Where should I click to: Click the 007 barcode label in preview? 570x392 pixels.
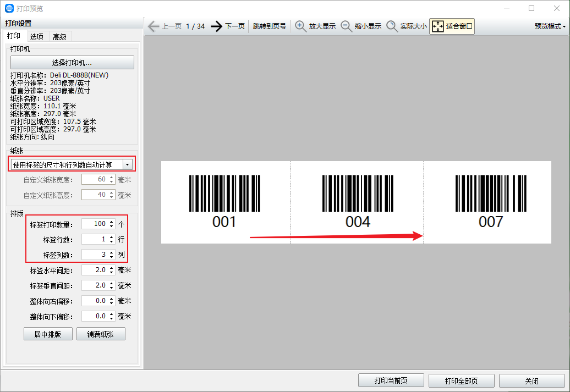coord(491,202)
